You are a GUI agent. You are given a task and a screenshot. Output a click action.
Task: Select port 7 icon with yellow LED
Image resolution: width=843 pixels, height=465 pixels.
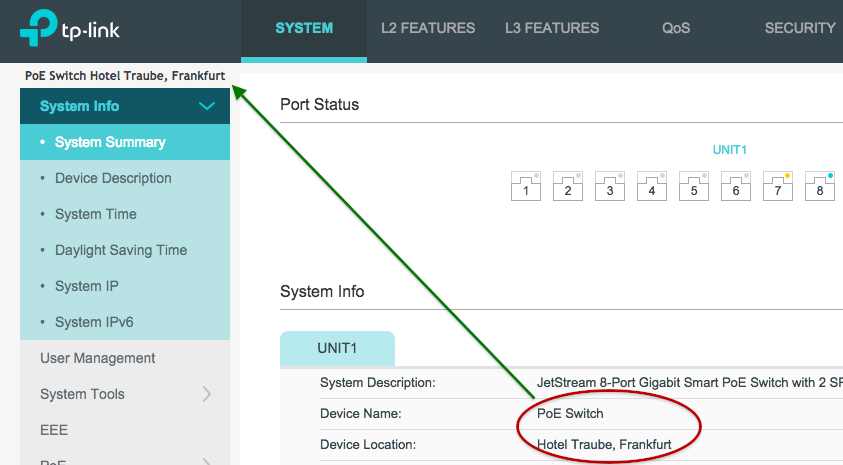point(777,186)
